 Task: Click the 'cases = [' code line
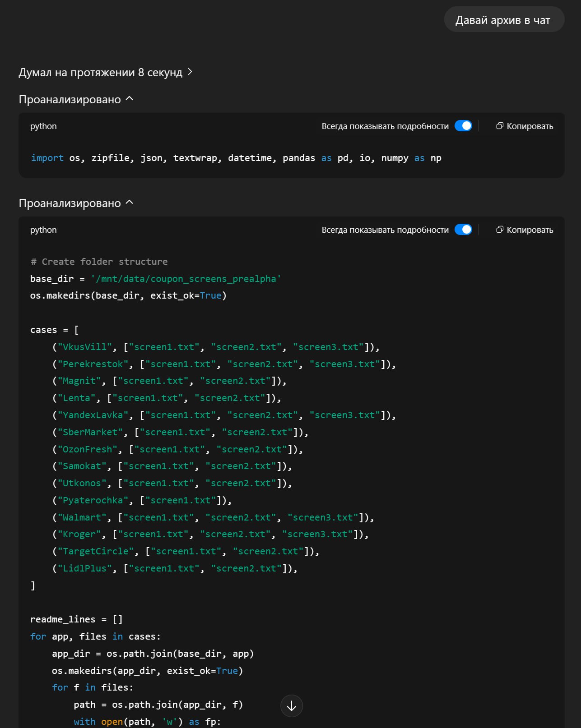[x=55, y=330]
